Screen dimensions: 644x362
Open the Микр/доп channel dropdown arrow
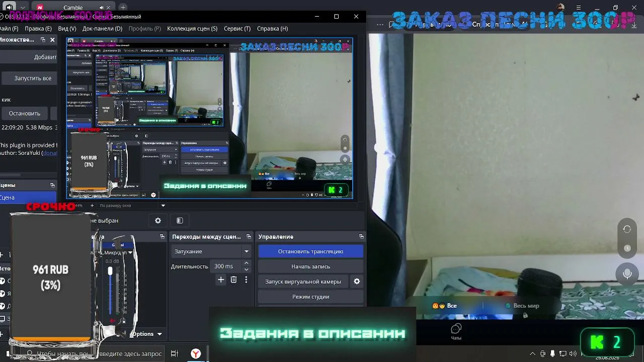130,253
